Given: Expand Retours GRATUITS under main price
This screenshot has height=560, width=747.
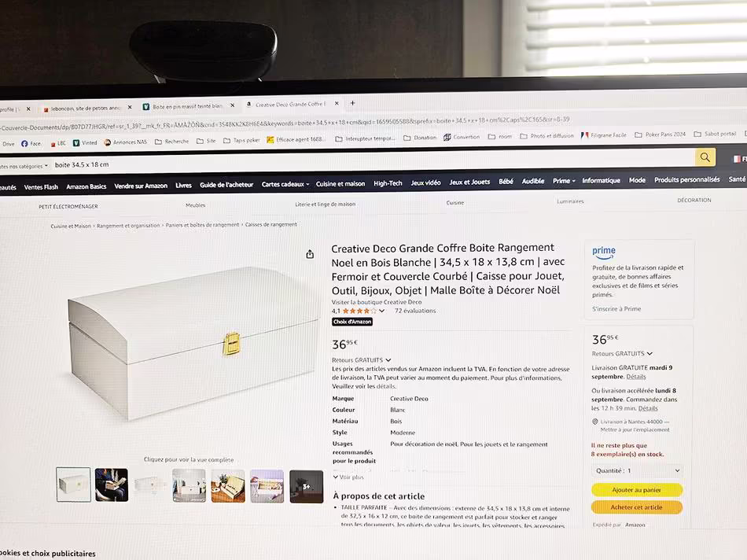Looking at the screenshot, I should [x=362, y=360].
